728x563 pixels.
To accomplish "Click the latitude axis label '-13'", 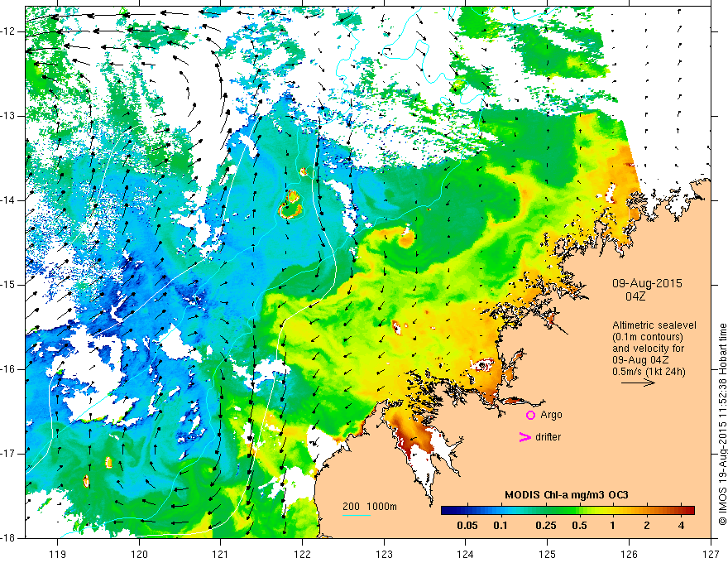I will (8, 116).
